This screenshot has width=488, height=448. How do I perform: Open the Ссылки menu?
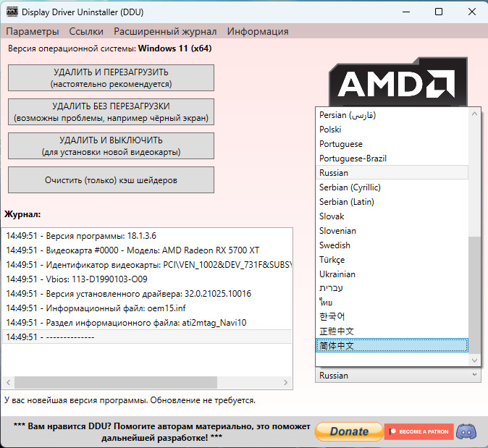86,31
